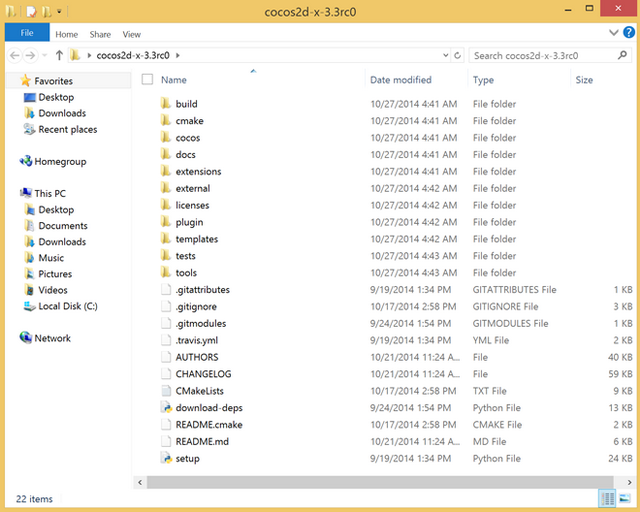
Task: Select This PC in navigation pane
Action: 50,193
